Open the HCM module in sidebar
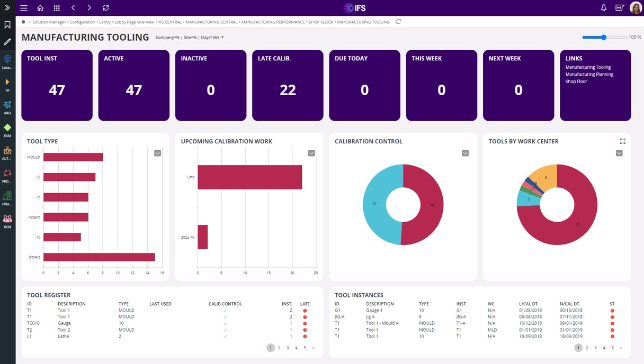Image resolution: width=644 pixels, height=364 pixels. coord(7,221)
